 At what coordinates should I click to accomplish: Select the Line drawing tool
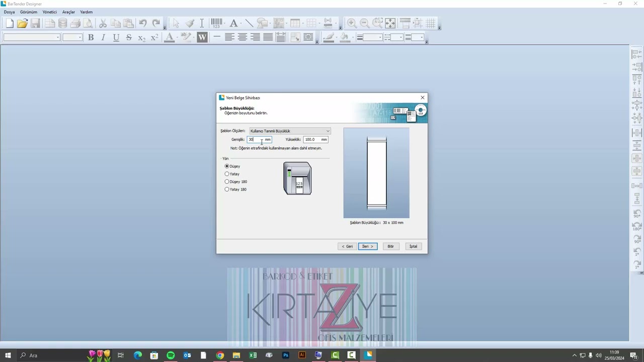[249, 23]
